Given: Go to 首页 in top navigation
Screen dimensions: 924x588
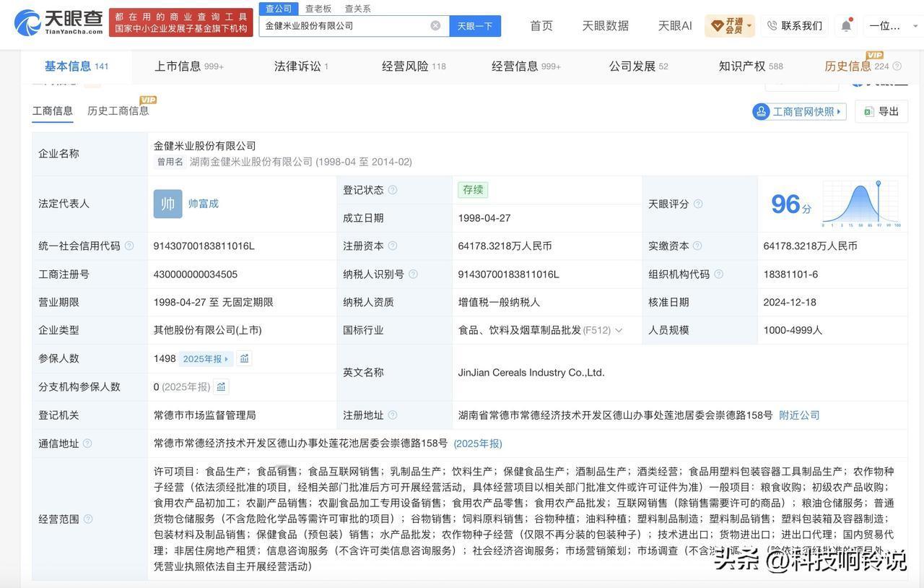Looking at the screenshot, I should coord(541,26).
